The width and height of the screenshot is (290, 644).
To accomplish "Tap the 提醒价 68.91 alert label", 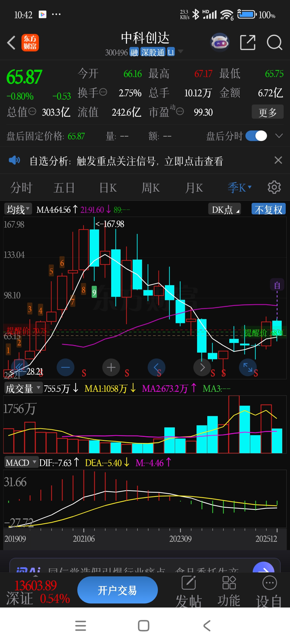I will click(263, 333).
